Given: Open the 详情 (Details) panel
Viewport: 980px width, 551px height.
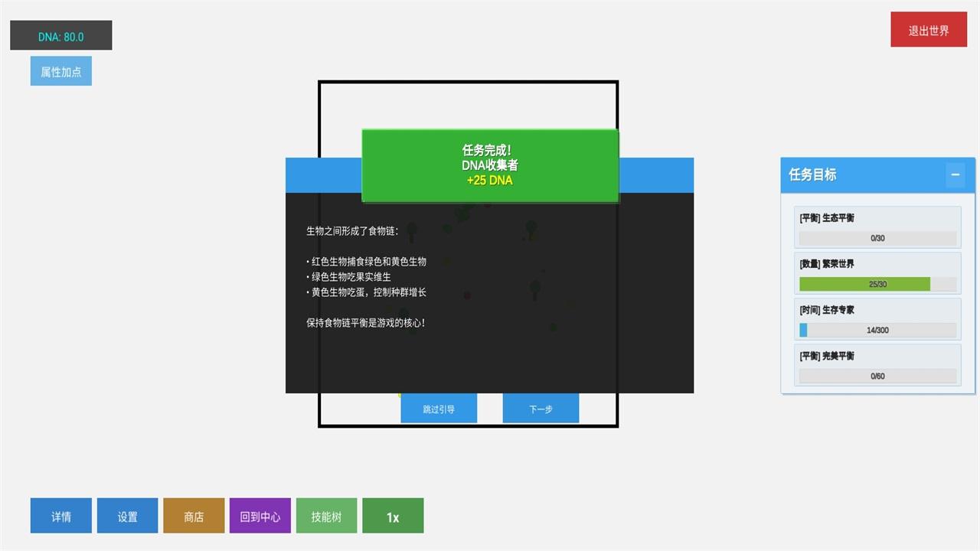Looking at the screenshot, I should pyautogui.click(x=60, y=515).
